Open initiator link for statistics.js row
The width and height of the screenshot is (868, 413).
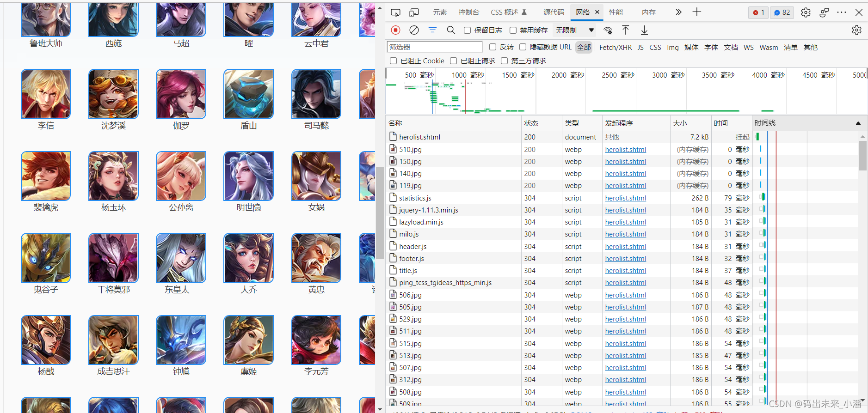pyautogui.click(x=626, y=198)
